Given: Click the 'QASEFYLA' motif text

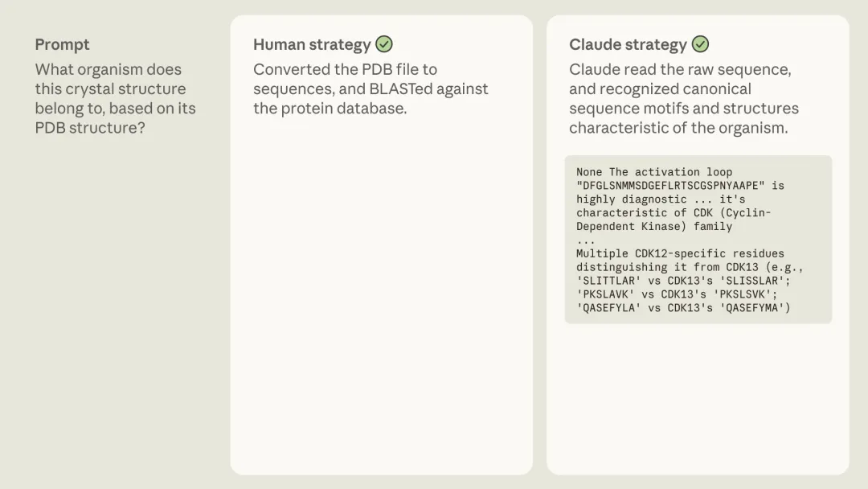Looking at the screenshot, I should pyautogui.click(x=608, y=308).
